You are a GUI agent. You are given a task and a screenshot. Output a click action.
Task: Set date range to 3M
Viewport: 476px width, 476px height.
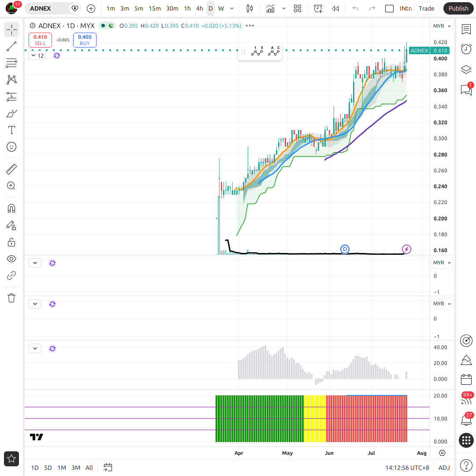click(76, 468)
